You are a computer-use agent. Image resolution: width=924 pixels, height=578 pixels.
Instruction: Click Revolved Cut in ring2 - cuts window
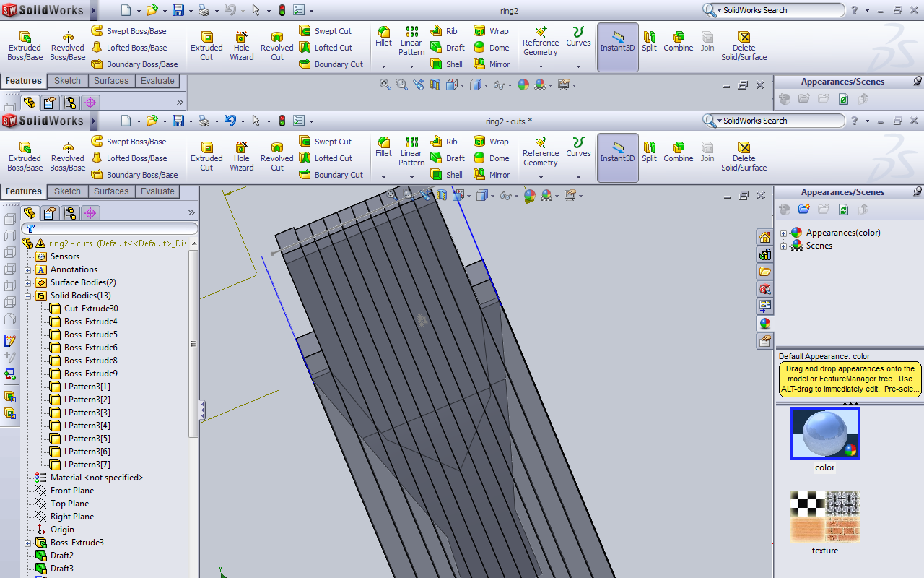click(277, 156)
